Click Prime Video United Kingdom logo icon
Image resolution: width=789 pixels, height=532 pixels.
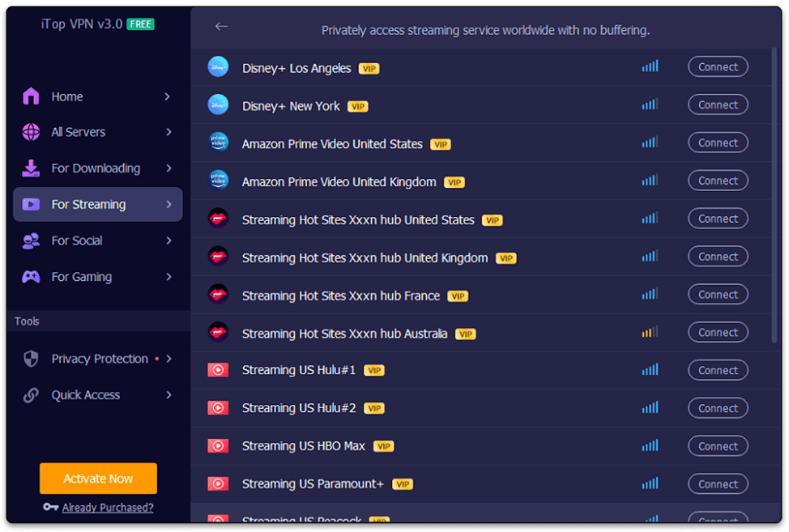(x=218, y=180)
